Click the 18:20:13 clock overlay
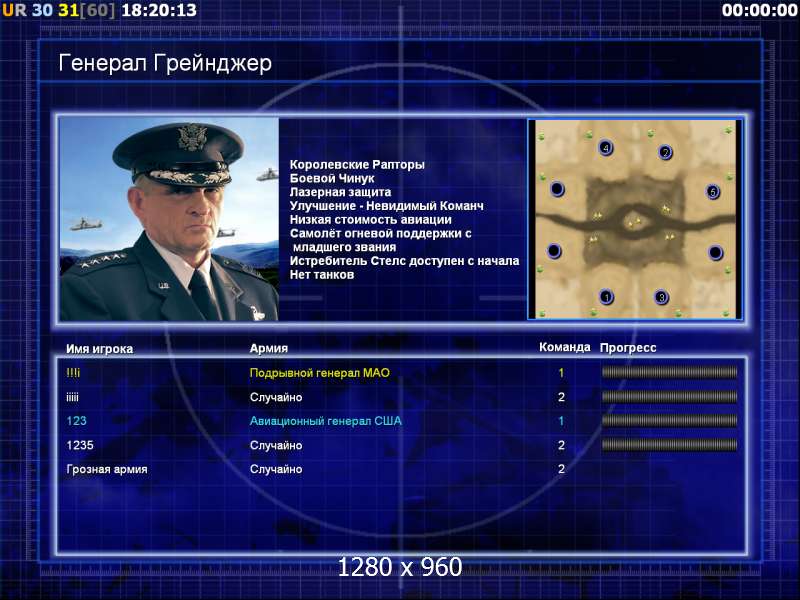Screen dimensions: 800x600 [159, 10]
